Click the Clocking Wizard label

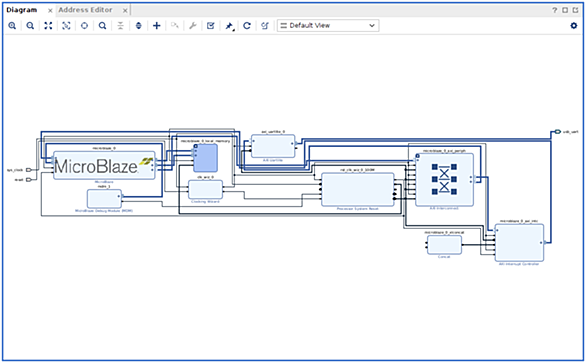coord(205,201)
